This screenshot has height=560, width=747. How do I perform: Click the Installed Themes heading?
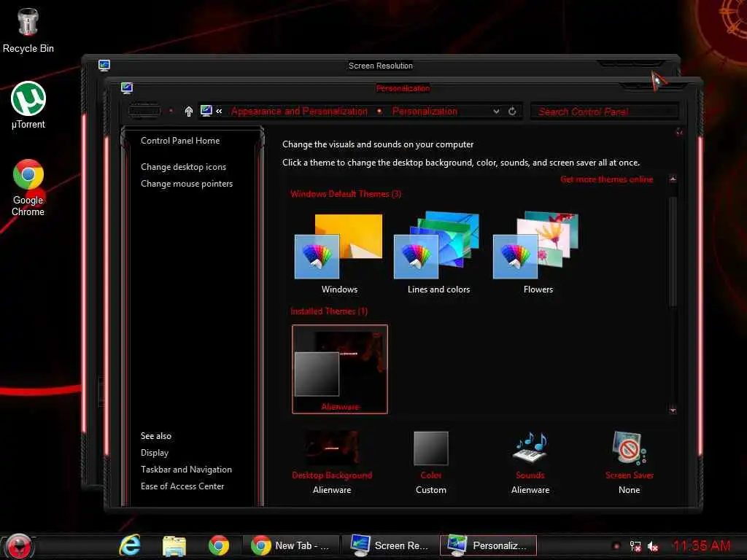pyautogui.click(x=329, y=311)
